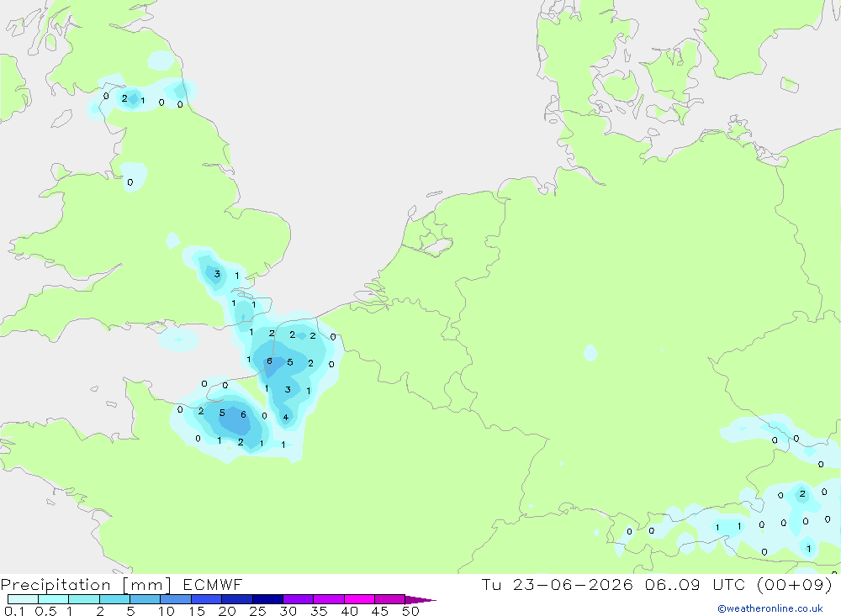This screenshot has height=616, width=841.
Task: Select the 0.5–1 mm legend color swatch
Action: (x=54, y=599)
